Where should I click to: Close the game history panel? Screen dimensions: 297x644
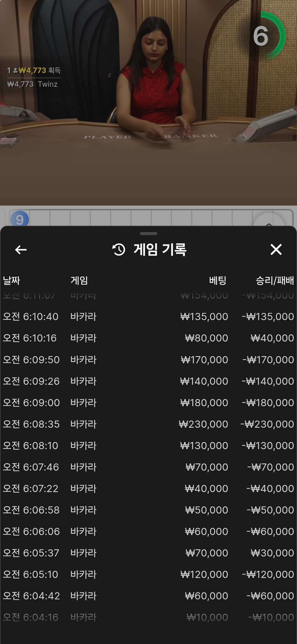click(x=276, y=250)
